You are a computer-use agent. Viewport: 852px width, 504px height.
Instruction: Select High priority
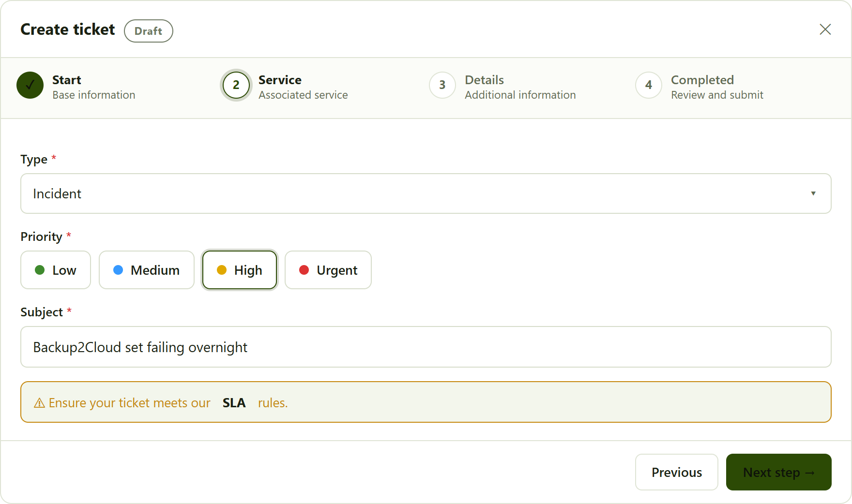tap(240, 270)
